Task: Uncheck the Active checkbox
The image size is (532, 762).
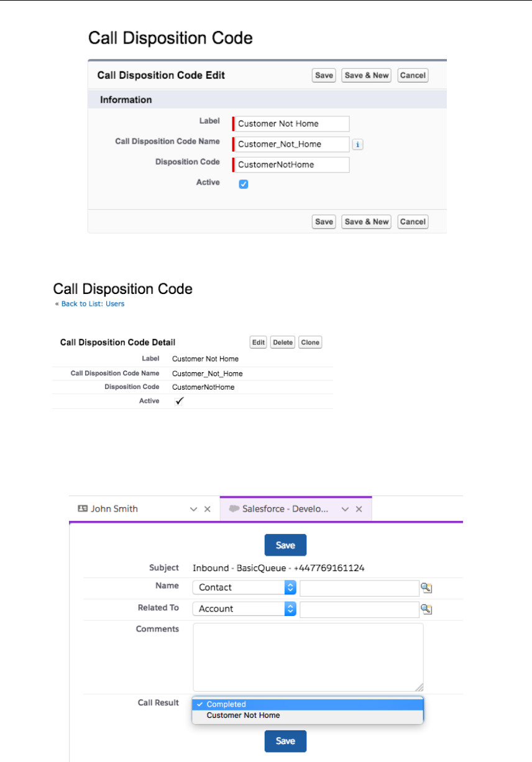Action: coord(244,185)
